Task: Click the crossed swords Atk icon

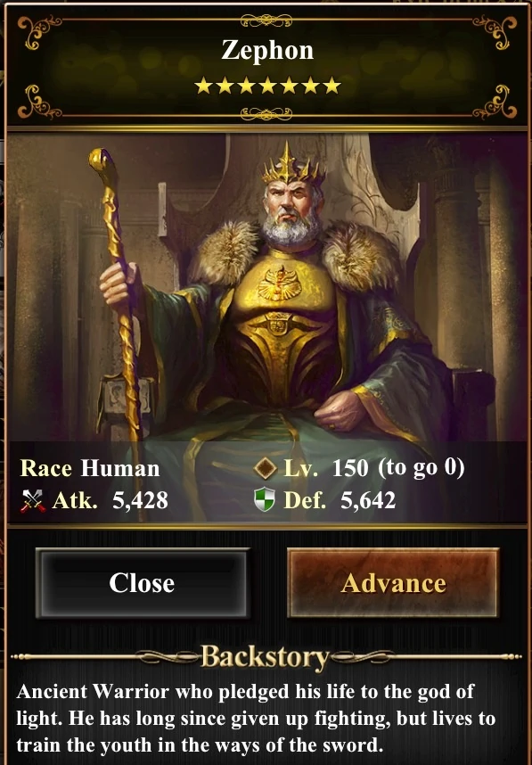Action: [33, 501]
